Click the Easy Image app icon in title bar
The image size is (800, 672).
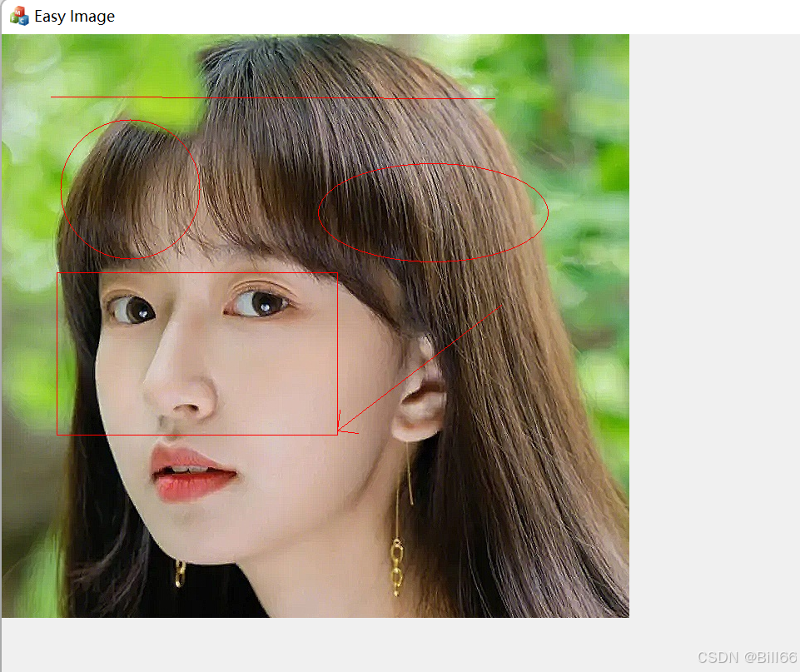coord(19,16)
